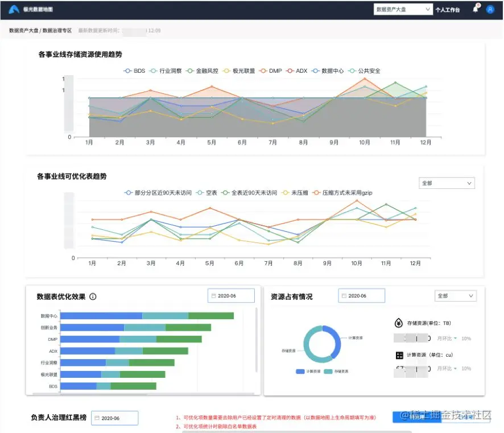This screenshot has height=433, width=504.
Task: Toggle the 行业洞察 legend series
Action: click(x=166, y=71)
